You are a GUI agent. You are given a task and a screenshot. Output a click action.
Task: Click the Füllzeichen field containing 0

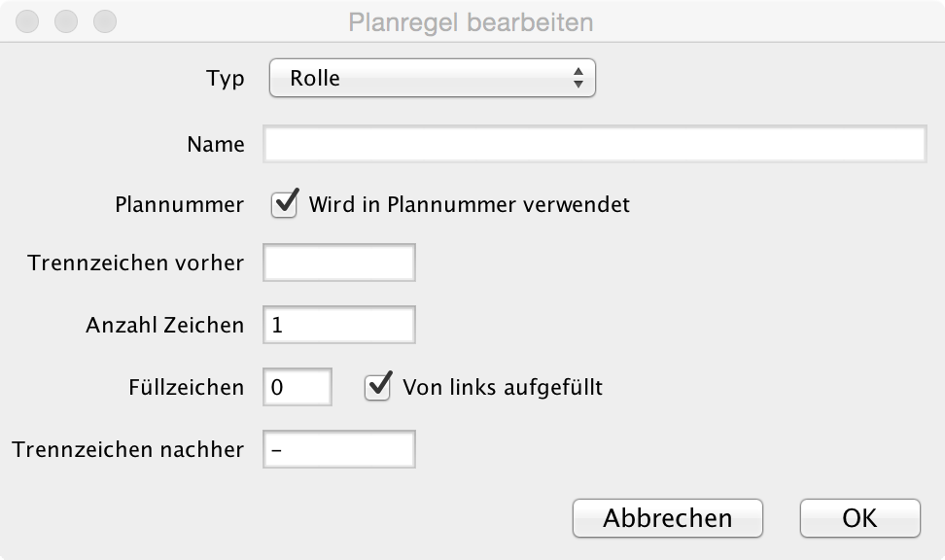tap(297, 386)
